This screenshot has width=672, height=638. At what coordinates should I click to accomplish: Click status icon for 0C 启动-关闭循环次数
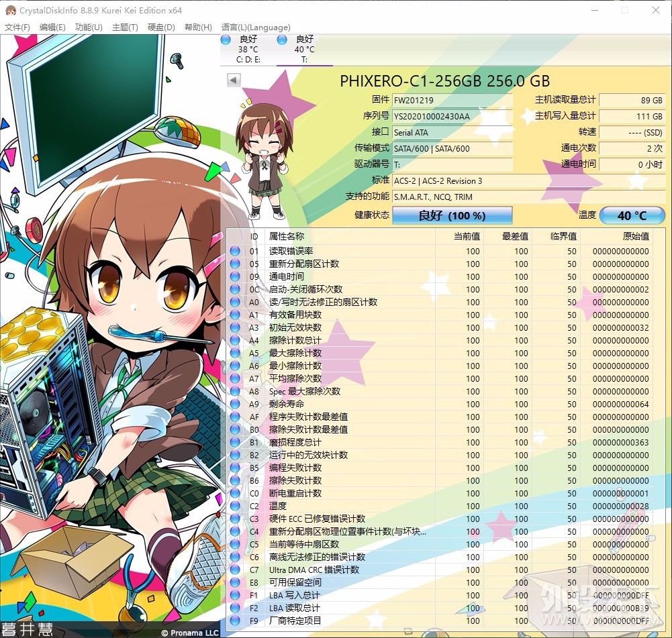235,289
